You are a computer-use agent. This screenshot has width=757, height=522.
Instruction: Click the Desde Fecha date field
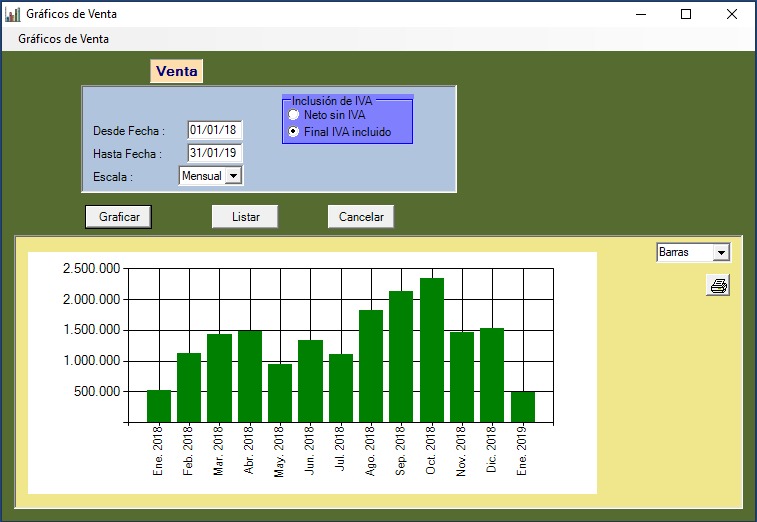click(214, 130)
